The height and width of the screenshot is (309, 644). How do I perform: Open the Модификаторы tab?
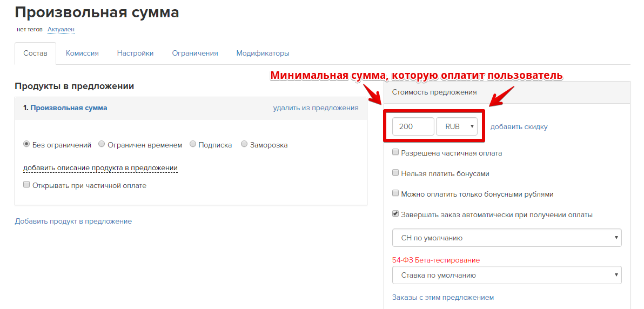tap(263, 53)
